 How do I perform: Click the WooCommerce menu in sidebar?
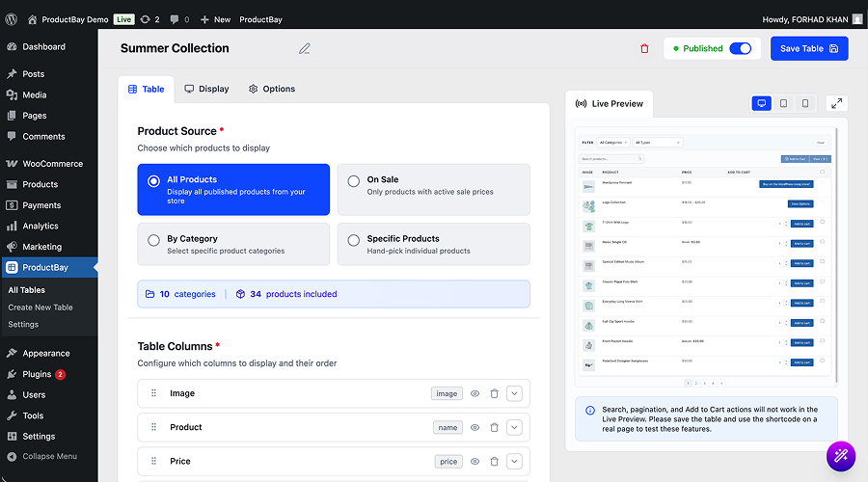(52, 164)
